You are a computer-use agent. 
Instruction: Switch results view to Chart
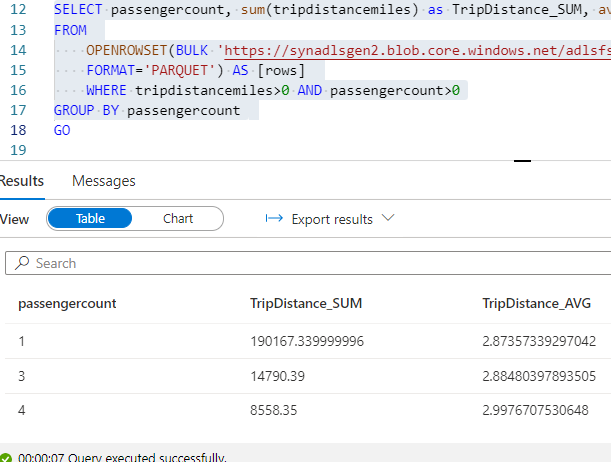click(178, 219)
